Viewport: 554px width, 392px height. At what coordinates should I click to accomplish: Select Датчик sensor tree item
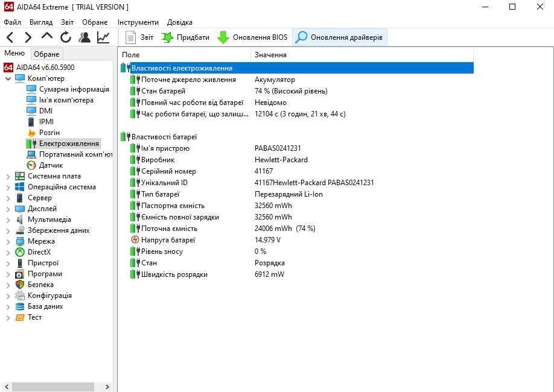coord(45,165)
